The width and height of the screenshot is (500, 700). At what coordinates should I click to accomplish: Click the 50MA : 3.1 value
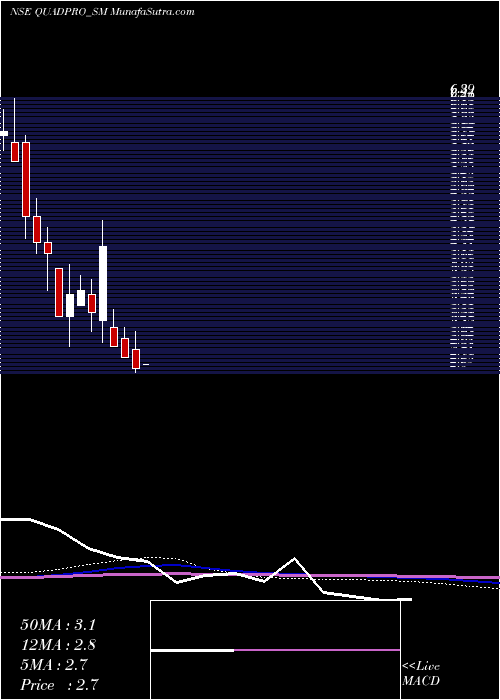coord(58,625)
